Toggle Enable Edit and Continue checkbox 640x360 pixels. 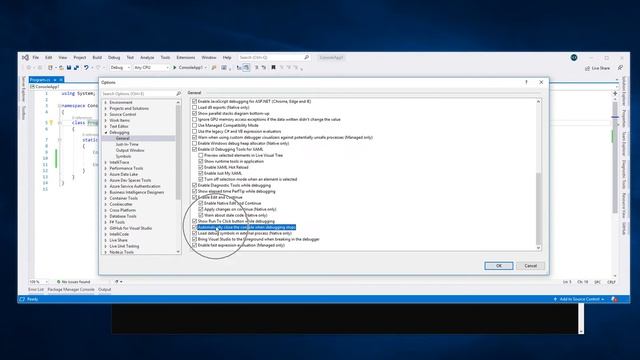(x=194, y=197)
